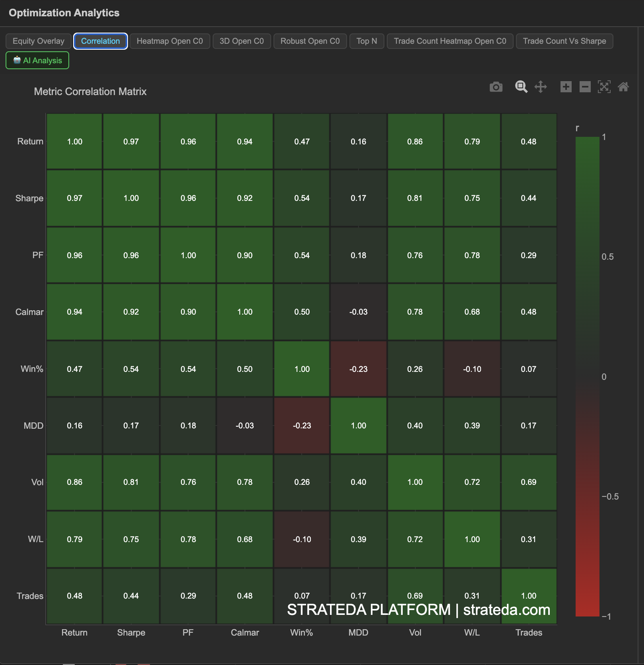Switch to Trade Count Vs Sharpe
The image size is (644, 665).
pyautogui.click(x=564, y=41)
